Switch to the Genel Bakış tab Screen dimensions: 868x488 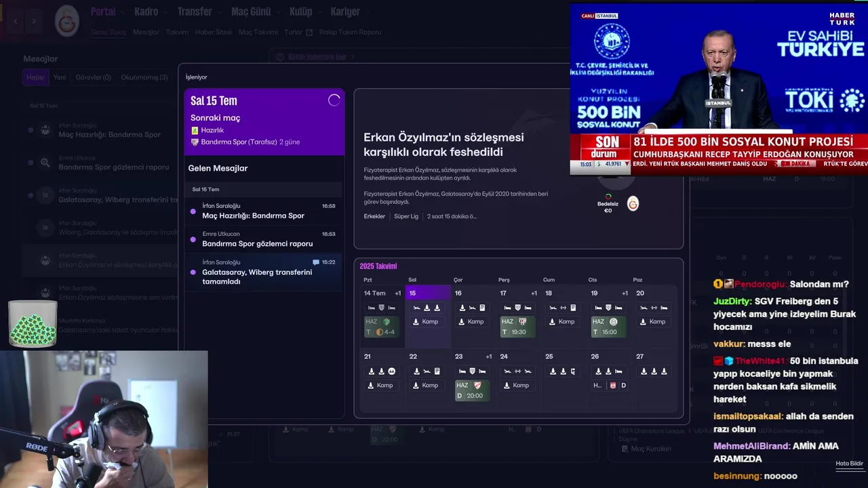pos(108,33)
